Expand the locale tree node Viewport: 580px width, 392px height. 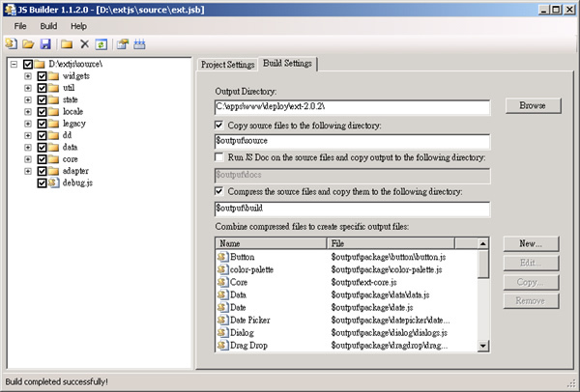tap(28, 112)
